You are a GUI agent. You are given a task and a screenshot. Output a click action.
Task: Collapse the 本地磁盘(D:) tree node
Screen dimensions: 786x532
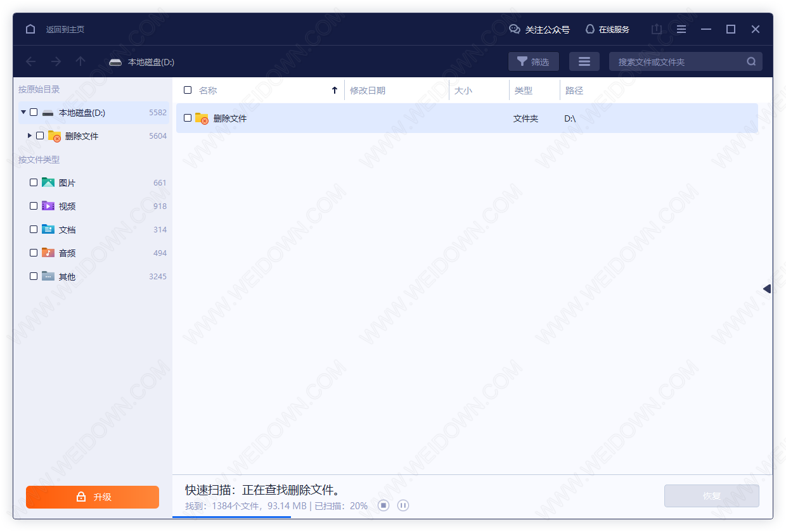pos(23,112)
